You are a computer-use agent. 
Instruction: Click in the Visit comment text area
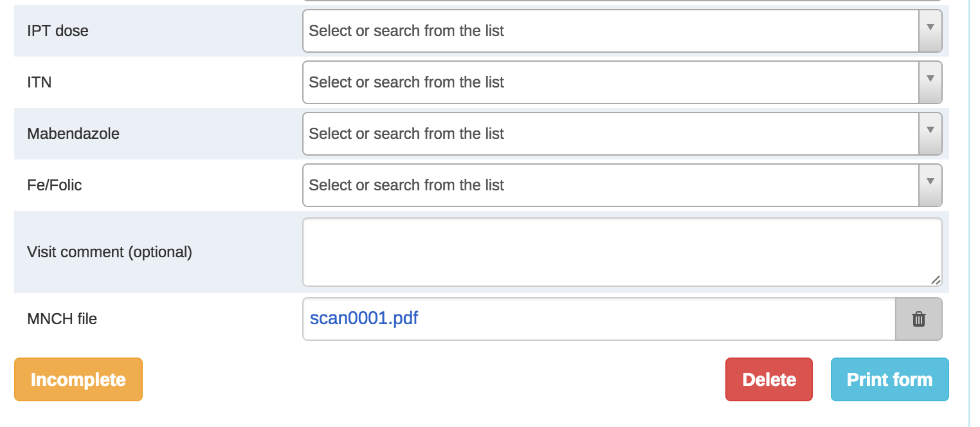coord(621,252)
